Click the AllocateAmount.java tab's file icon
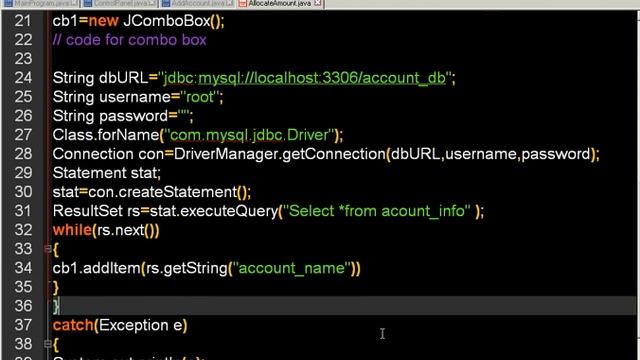The image size is (640, 360). 243,3
